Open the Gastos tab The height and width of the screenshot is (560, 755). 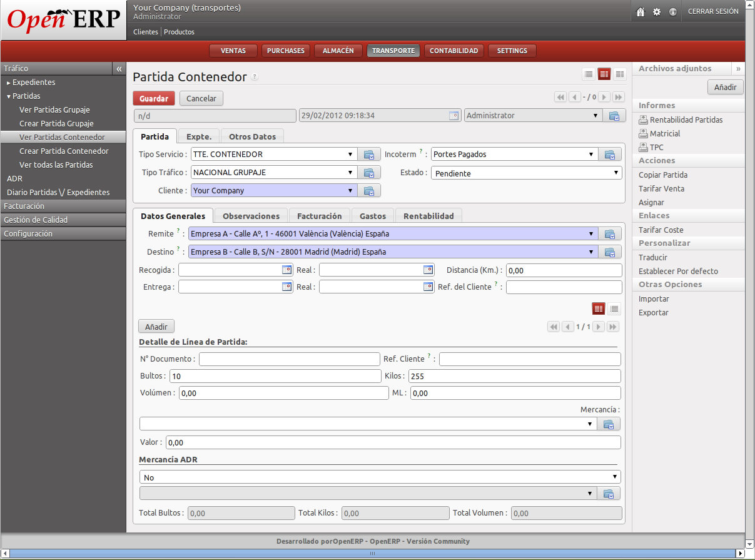373,216
